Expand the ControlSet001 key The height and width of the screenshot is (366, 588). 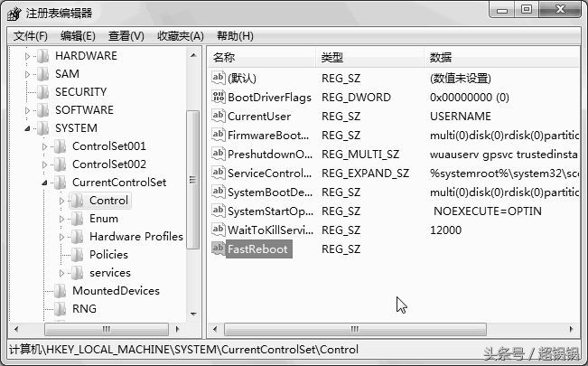(44, 146)
